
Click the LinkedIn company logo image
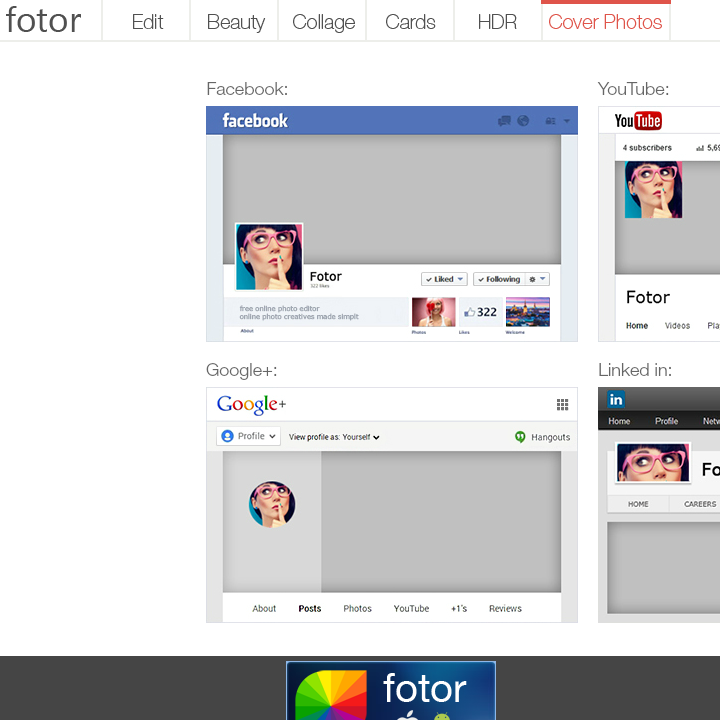click(x=652, y=462)
